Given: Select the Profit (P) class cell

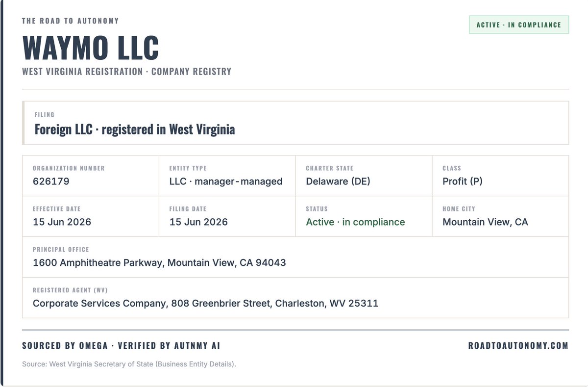Looking at the screenshot, I should tap(500, 176).
